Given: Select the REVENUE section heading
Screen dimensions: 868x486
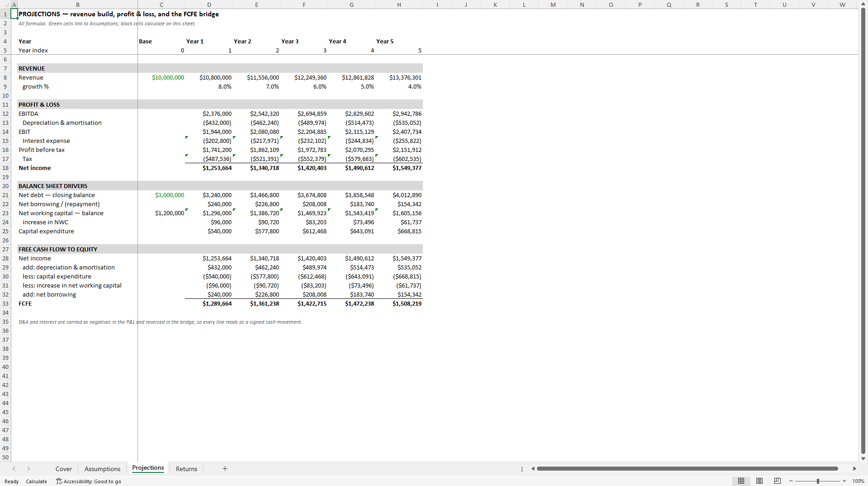Looking at the screenshot, I should pyautogui.click(x=78, y=68).
